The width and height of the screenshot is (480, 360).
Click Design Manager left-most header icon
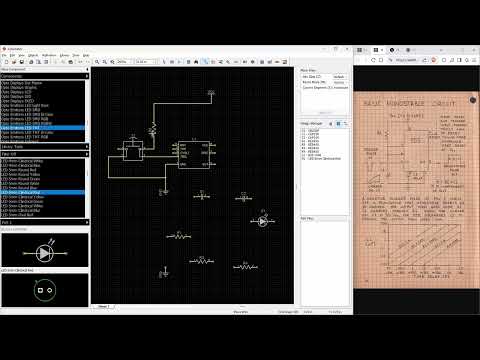coord(331,124)
